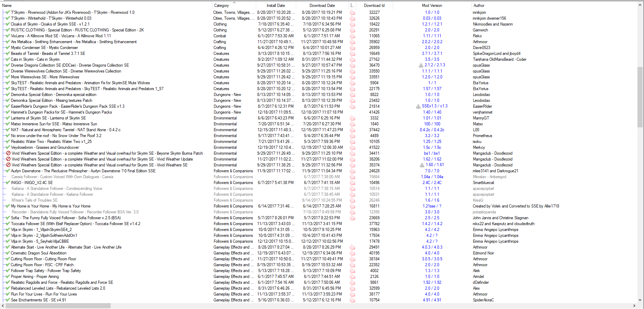Click endorsement thumb icon for Lanterns of Skyrim SE

coord(352,118)
